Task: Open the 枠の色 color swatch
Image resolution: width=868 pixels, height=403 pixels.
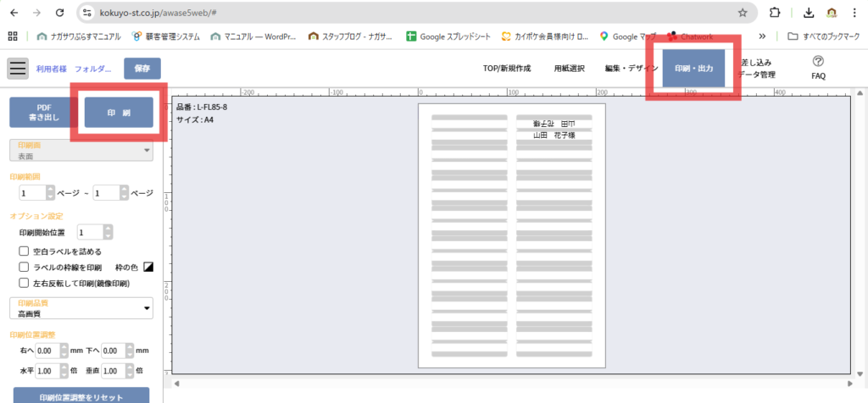Action: coord(148,268)
